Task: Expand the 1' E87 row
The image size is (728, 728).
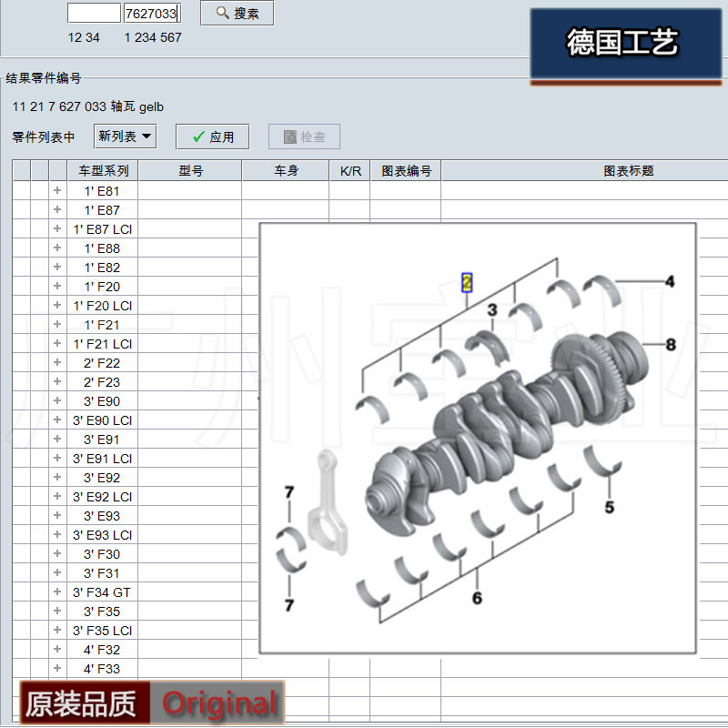Action: click(x=57, y=209)
